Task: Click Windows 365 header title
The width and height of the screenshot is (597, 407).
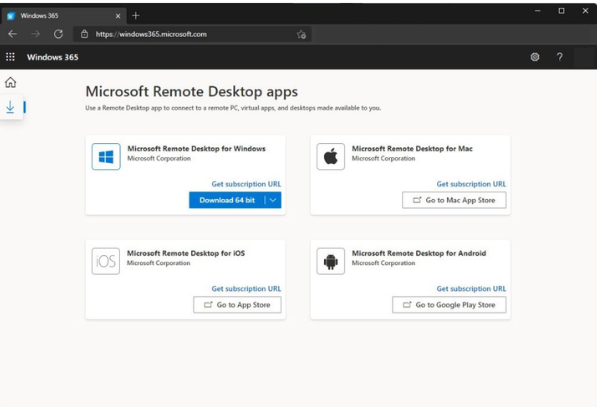Action: click(x=53, y=57)
